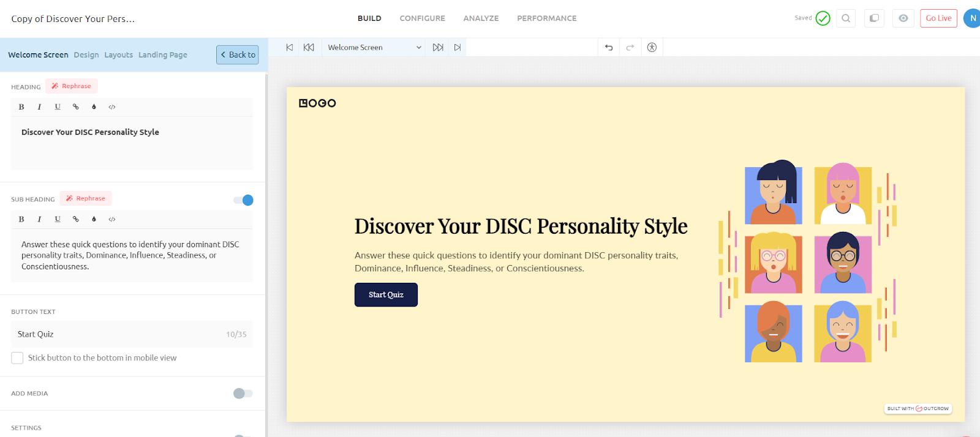Preview the quiz with eye icon

coord(903,18)
